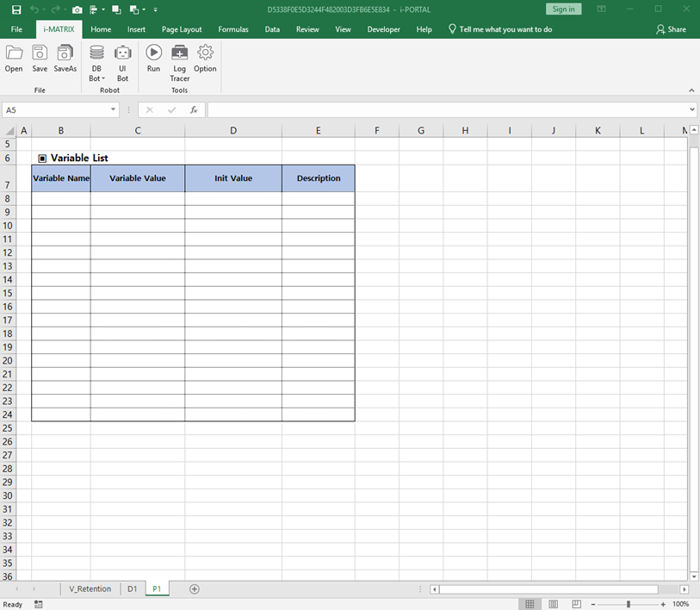700x610 pixels.
Task: Select the Page Break Preview view toggle
Action: tap(575, 603)
